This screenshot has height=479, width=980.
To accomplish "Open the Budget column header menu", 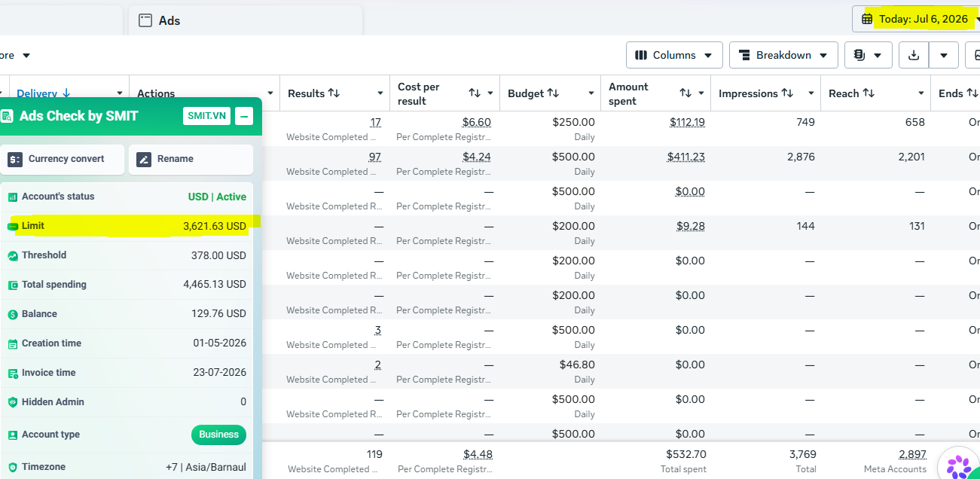I will point(591,93).
